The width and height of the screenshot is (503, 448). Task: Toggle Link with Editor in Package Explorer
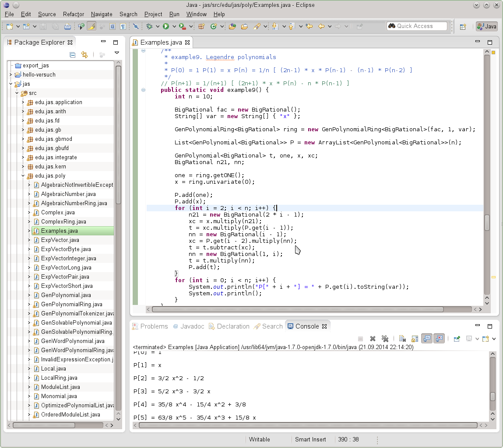pyautogui.click(x=84, y=55)
